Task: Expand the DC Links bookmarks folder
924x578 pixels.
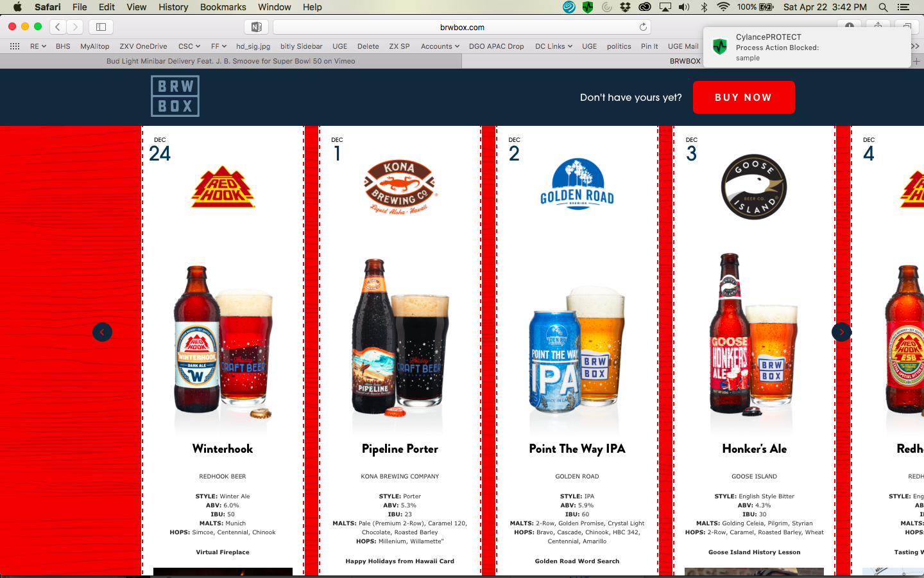Action: (x=554, y=46)
